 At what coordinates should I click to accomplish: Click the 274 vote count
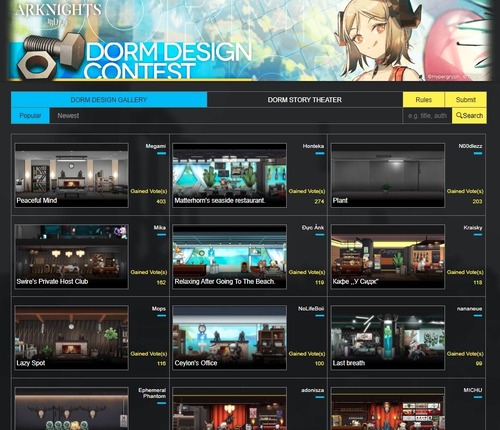319,201
